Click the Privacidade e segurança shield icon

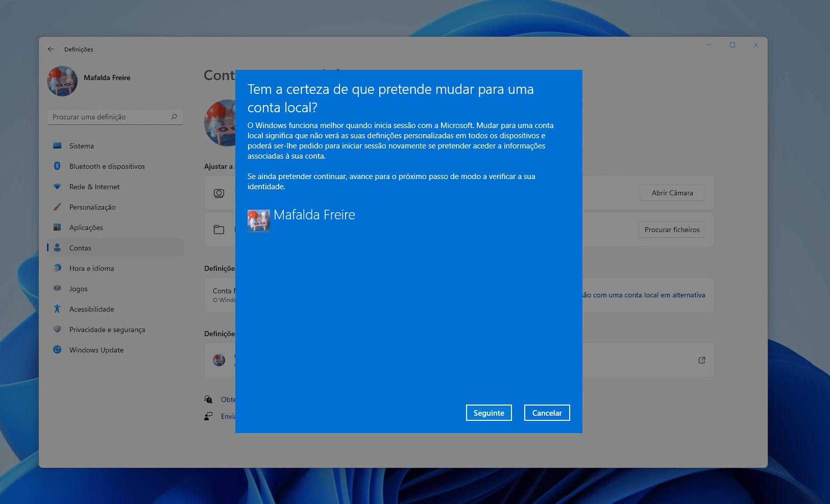[x=57, y=330]
